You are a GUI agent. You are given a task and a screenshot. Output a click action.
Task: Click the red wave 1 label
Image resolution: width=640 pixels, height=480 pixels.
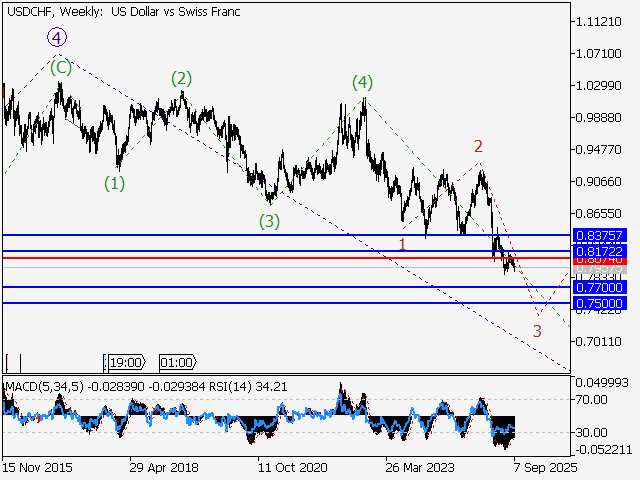click(402, 243)
